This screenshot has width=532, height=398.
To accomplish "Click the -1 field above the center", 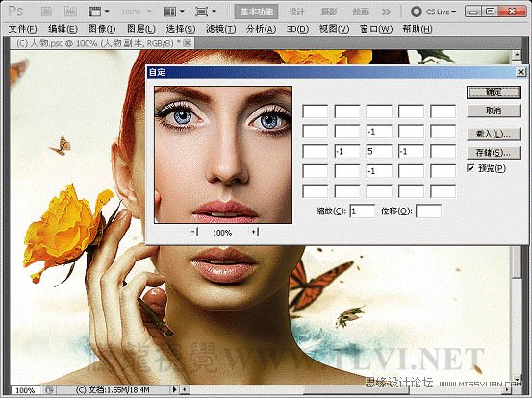I will (379, 132).
